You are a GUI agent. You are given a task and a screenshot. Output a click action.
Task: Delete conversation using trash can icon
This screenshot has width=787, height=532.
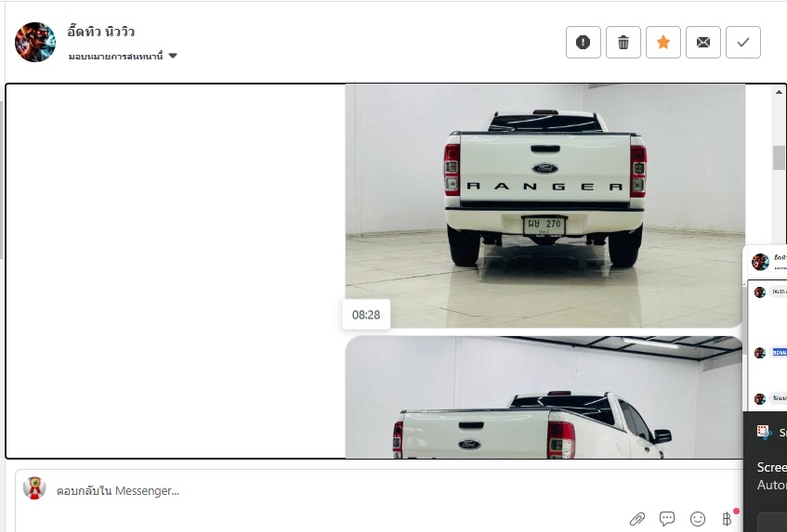tap(623, 42)
